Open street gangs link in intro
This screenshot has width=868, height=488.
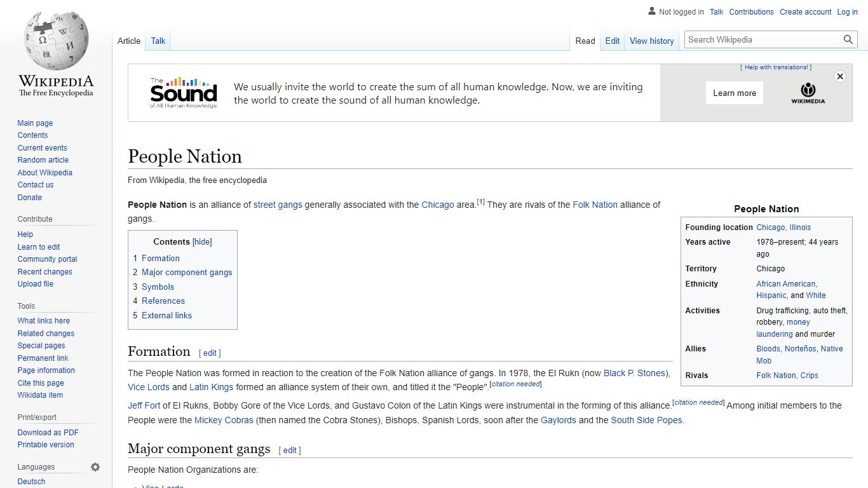pos(278,205)
